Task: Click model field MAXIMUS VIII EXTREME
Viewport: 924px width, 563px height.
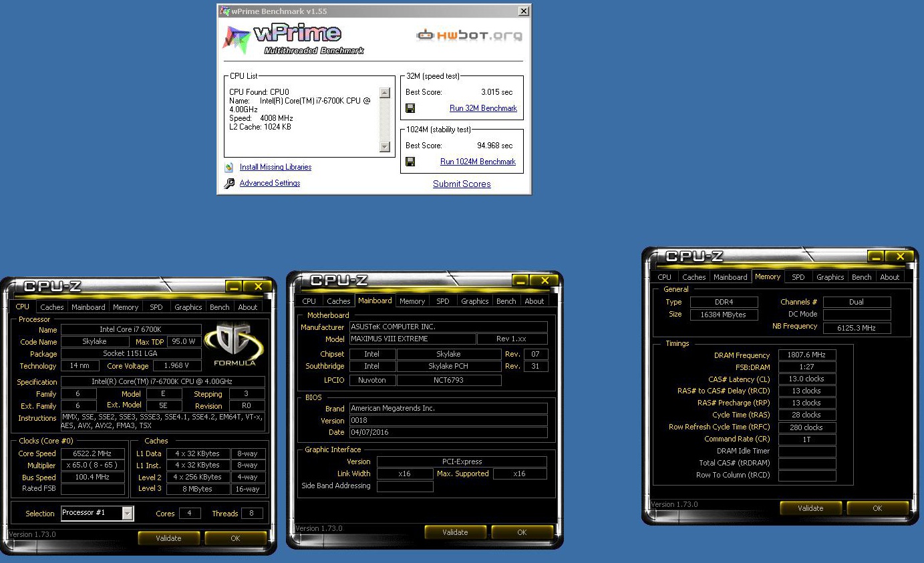Action: 412,339
